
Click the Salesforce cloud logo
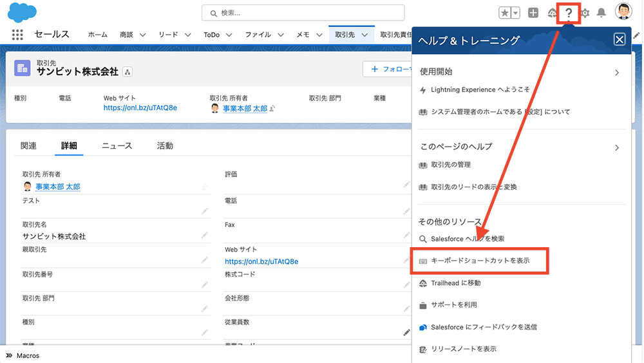click(x=22, y=12)
